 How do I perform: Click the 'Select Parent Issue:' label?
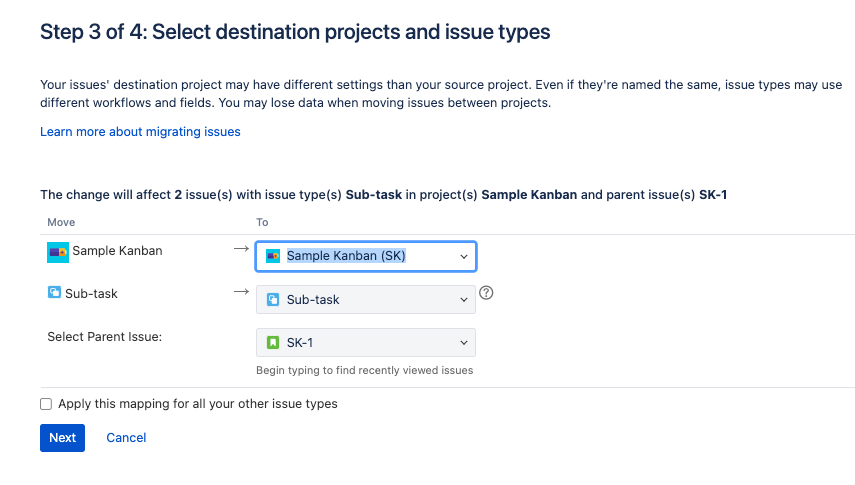(x=105, y=337)
